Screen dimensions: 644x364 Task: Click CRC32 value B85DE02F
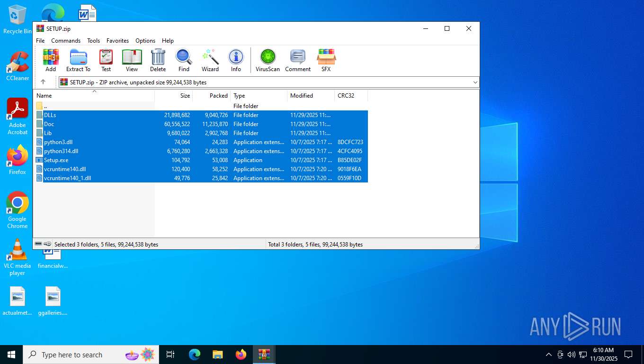tap(350, 160)
